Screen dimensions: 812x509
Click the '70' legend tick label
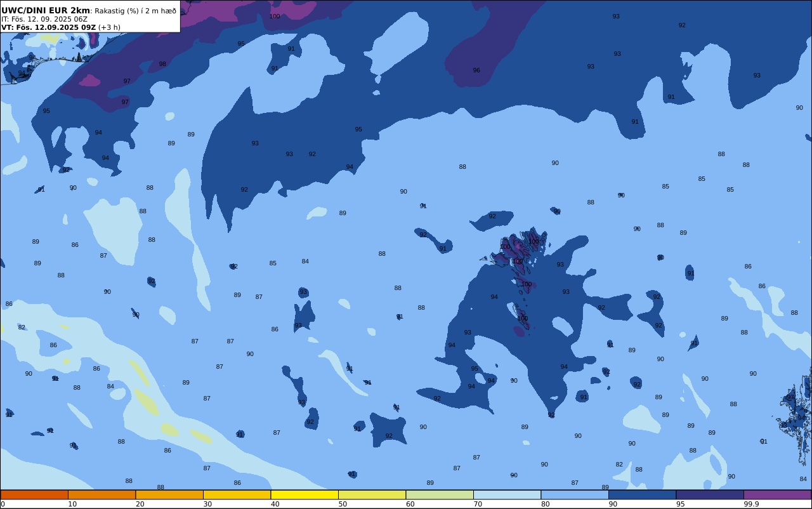point(478,504)
